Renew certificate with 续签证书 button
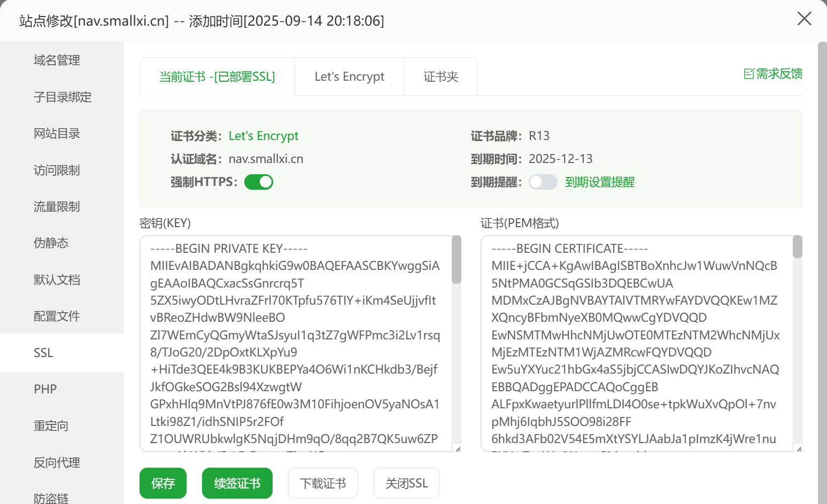The image size is (827, 504). [237, 483]
